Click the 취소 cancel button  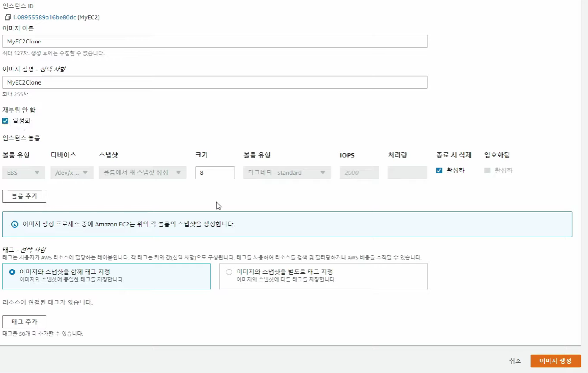tap(515, 361)
